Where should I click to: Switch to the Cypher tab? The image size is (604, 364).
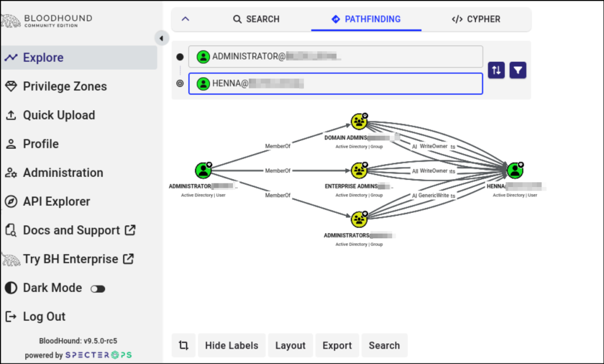tap(476, 19)
